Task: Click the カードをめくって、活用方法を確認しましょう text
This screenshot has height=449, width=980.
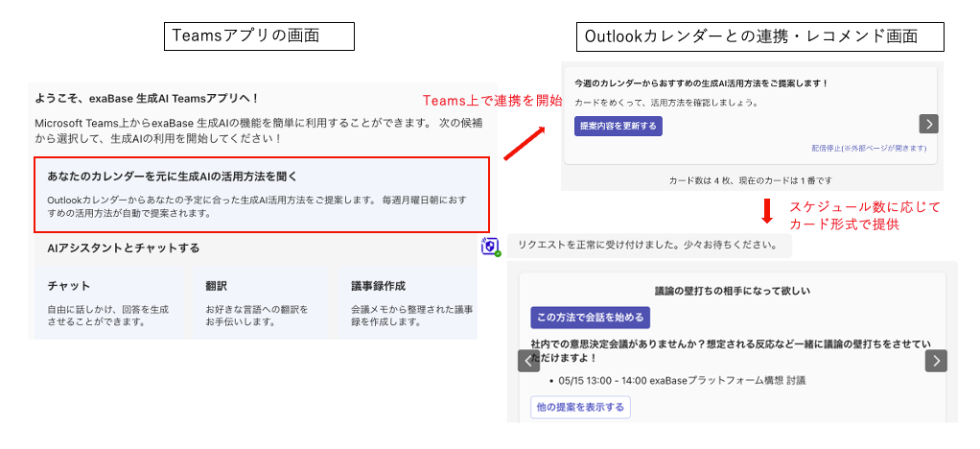Action: (666, 102)
